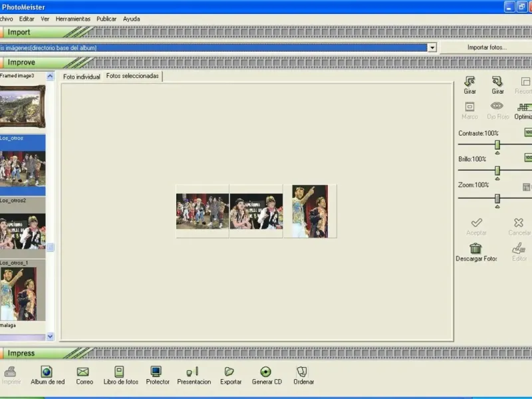The image size is (532, 399).
Task: Open the album directory dropdown arrow
Action: tap(432, 47)
